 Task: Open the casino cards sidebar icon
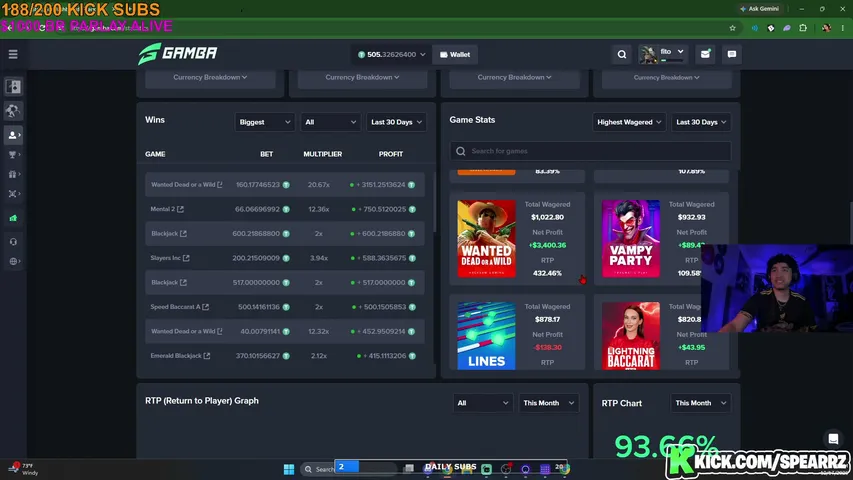point(13,87)
